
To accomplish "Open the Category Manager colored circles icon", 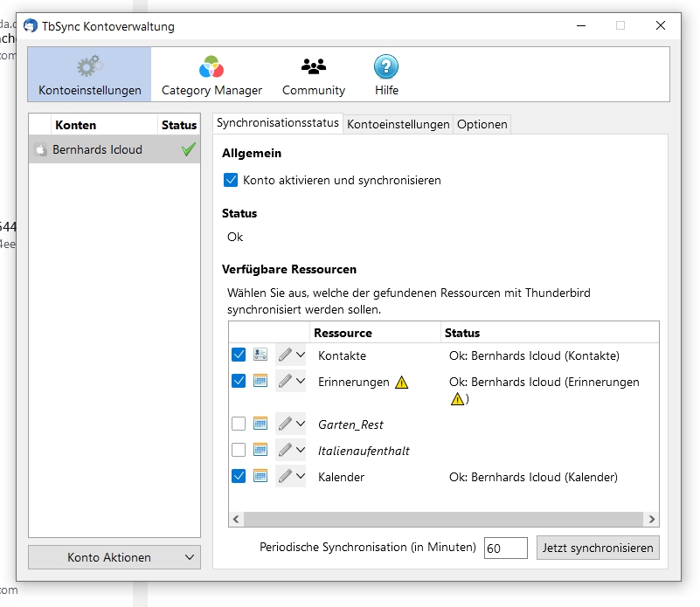I will tap(211, 66).
